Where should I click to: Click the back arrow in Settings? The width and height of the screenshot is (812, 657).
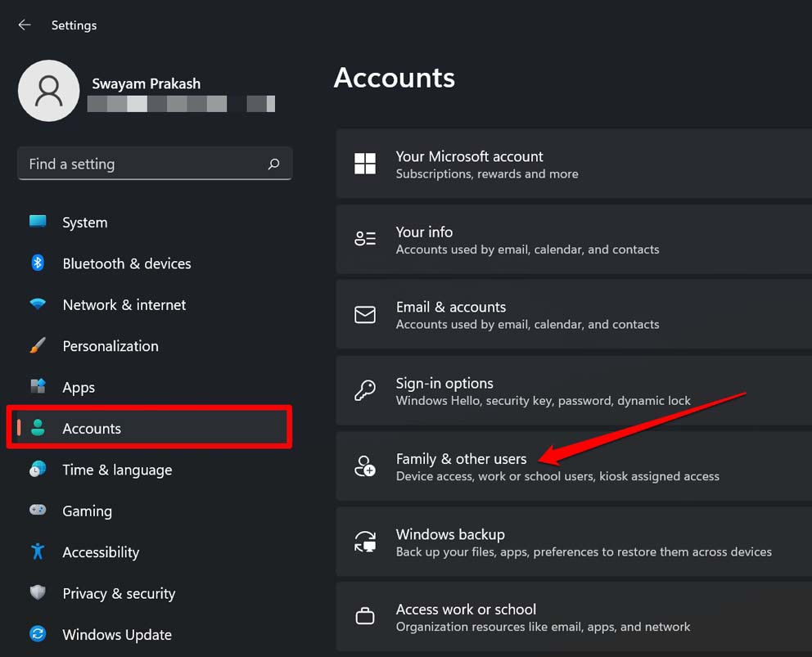[x=25, y=25]
